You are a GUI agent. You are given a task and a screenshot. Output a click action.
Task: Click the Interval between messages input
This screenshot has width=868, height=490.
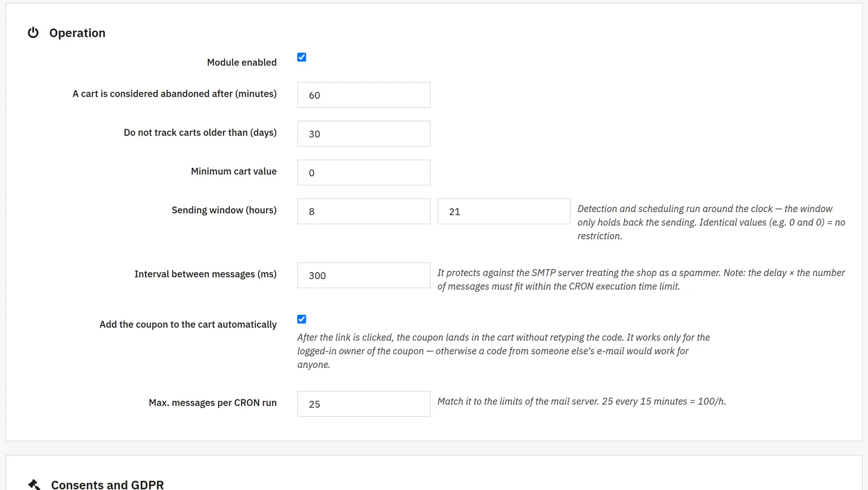point(363,275)
